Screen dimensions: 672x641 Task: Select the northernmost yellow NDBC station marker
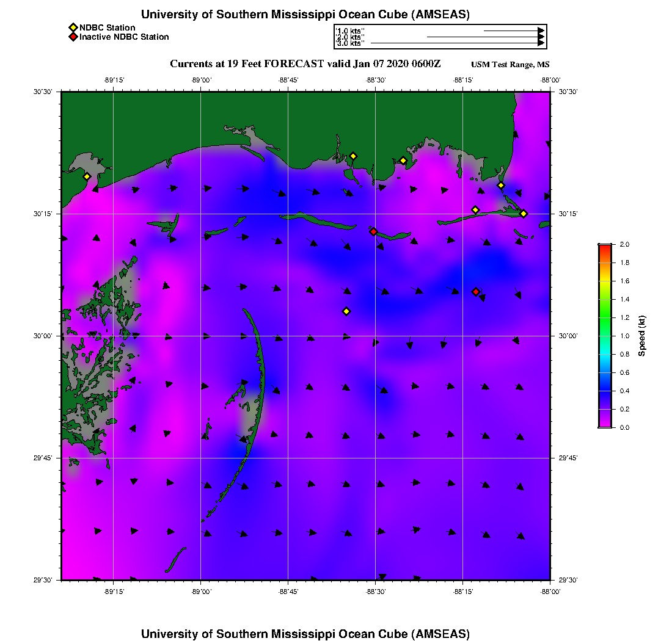353,156
